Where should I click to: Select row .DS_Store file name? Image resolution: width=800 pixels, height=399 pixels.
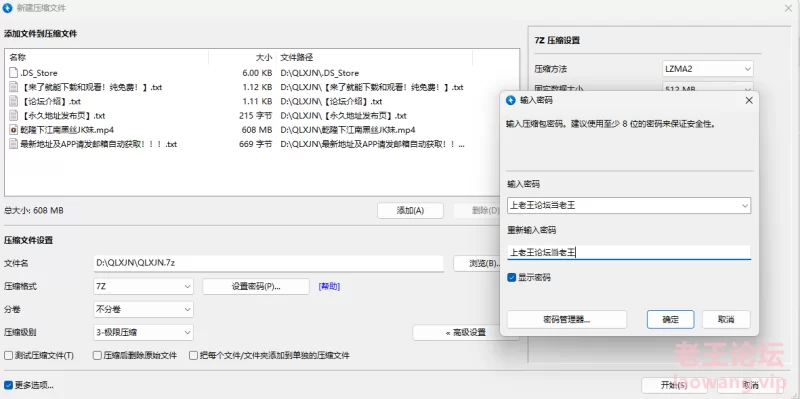39,73
